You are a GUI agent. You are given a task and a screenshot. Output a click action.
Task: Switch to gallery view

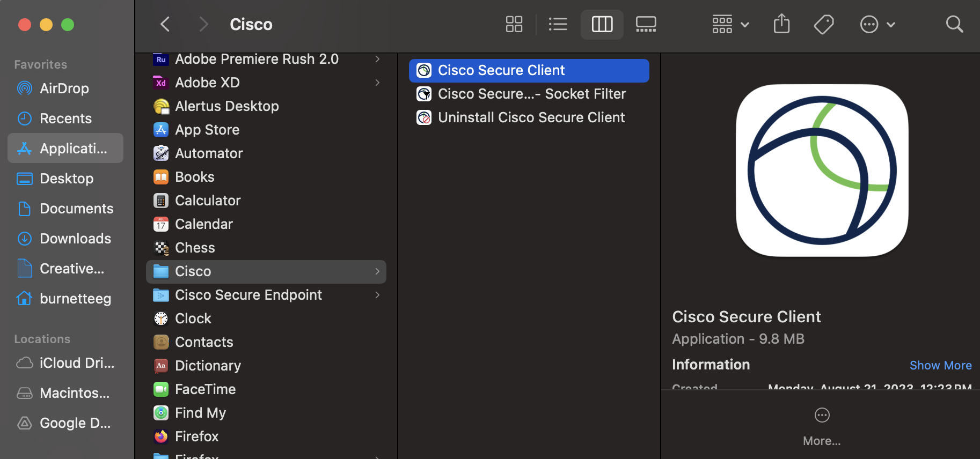click(x=646, y=24)
